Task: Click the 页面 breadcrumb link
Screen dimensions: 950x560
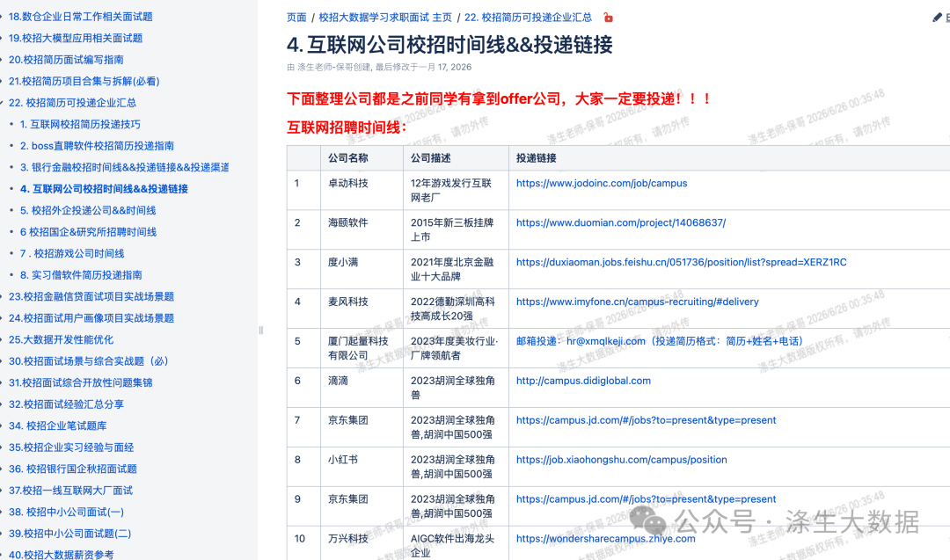Action: (296, 18)
